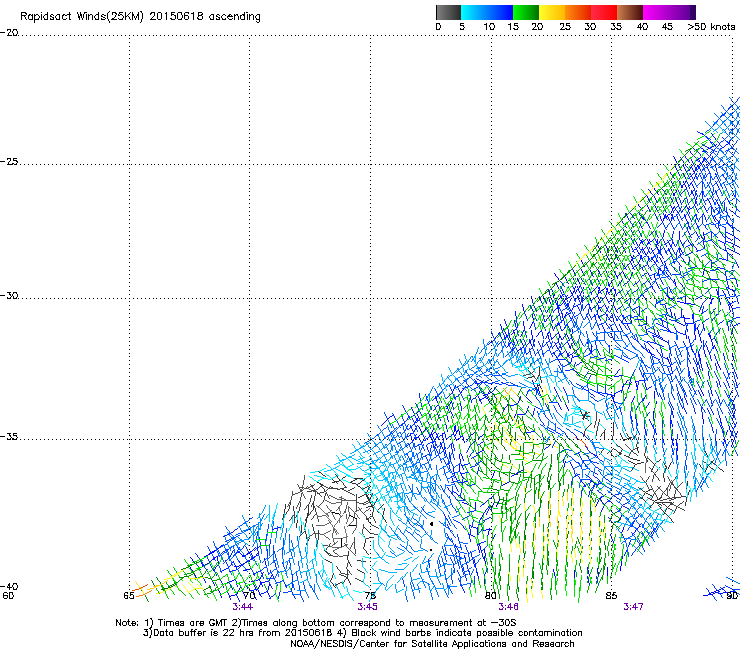Screen dimensions: 740x650
Task: Click the 'Times are GMT' note line
Action: (x=316, y=623)
